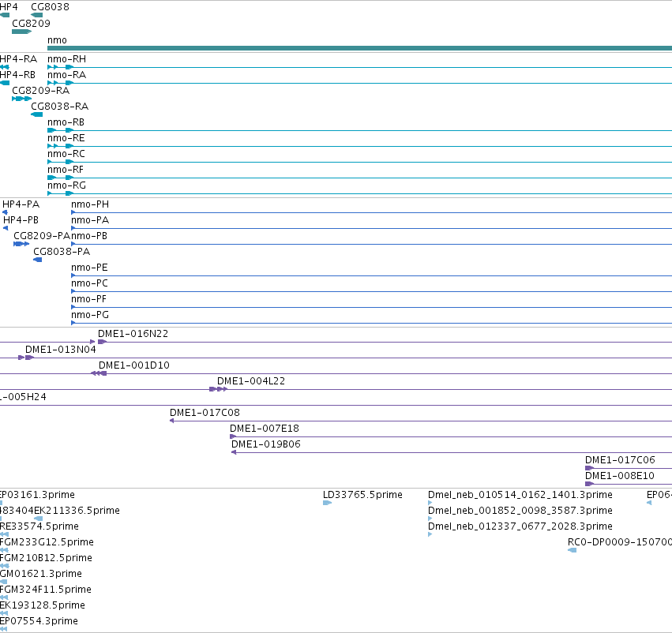Open the EP07554.3prime EST label

pyautogui.click(x=39, y=621)
